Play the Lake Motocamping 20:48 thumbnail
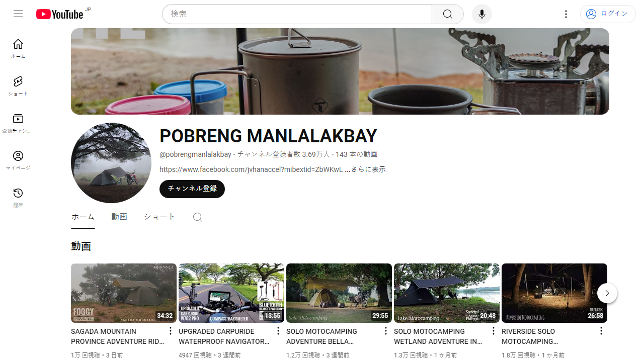This screenshot has width=644, height=362. click(x=447, y=293)
